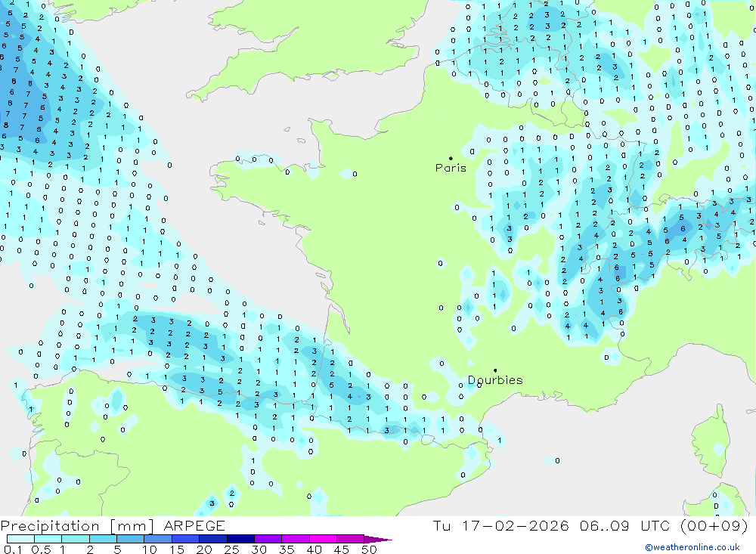Click the legend arrow tip beyond 50

(379, 540)
